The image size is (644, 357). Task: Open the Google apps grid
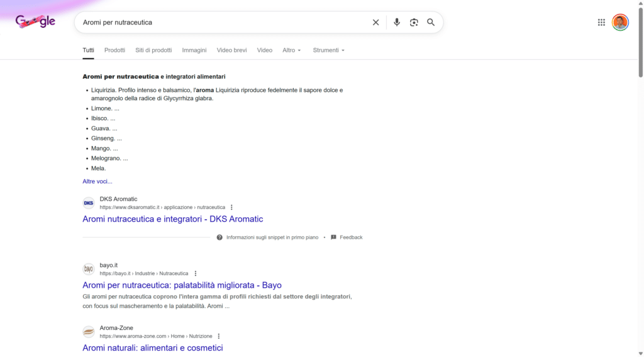601,22
